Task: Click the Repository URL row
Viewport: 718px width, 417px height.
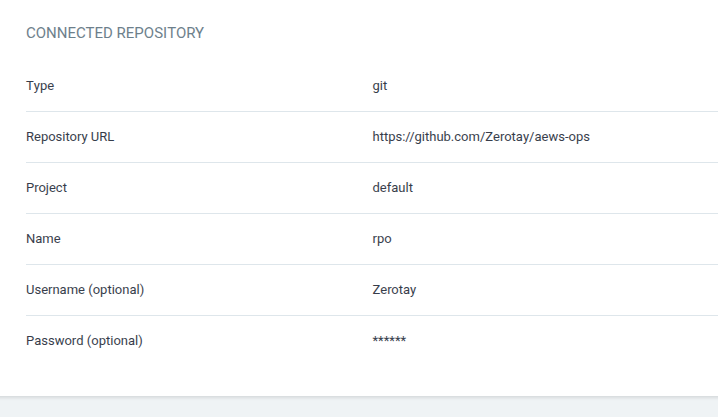Action: (372, 137)
